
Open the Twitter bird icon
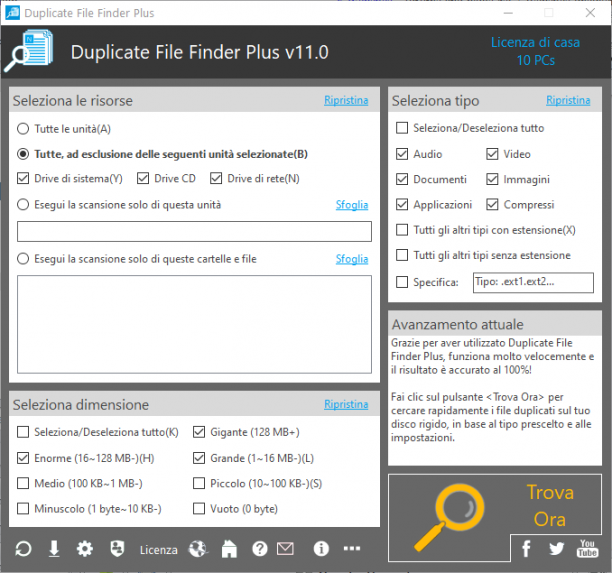click(556, 548)
